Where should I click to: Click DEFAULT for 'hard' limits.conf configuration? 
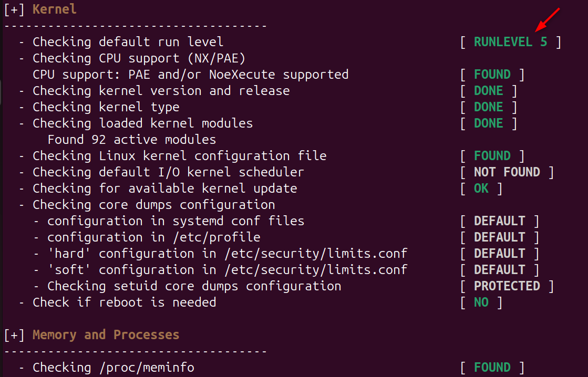point(499,254)
